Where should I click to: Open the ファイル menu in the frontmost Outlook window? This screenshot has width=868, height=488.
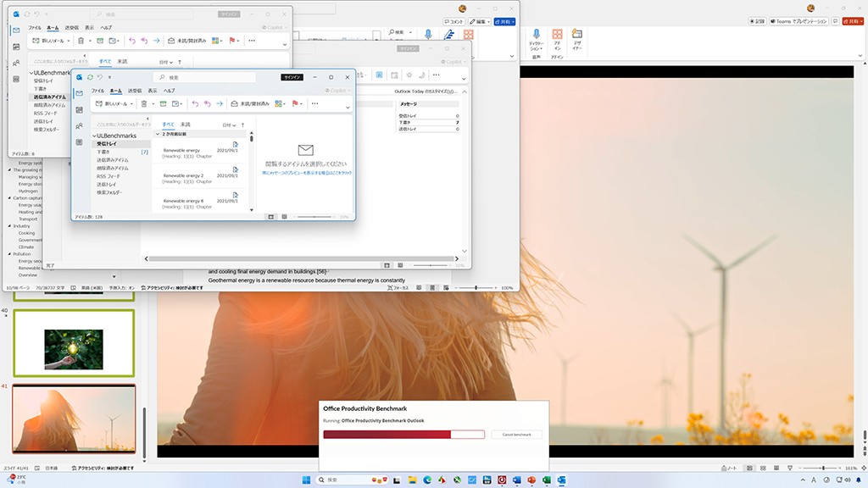pyautogui.click(x=97, y=90)
